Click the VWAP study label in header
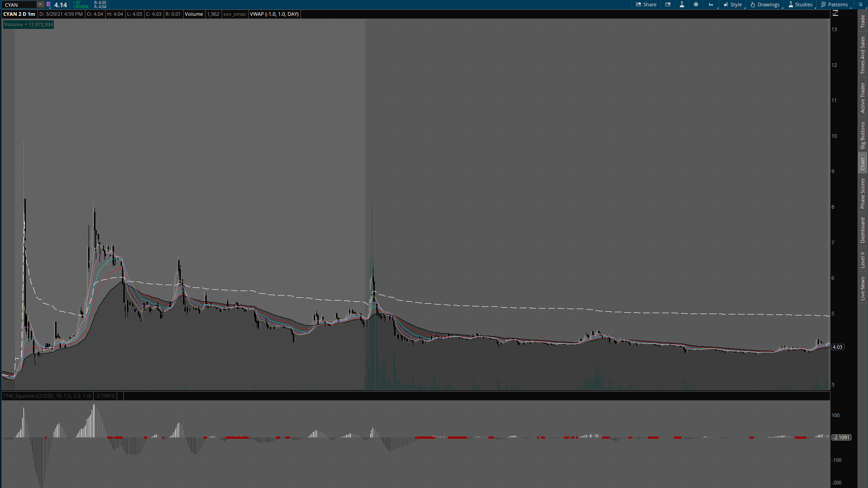 click(x=274, y=14)
